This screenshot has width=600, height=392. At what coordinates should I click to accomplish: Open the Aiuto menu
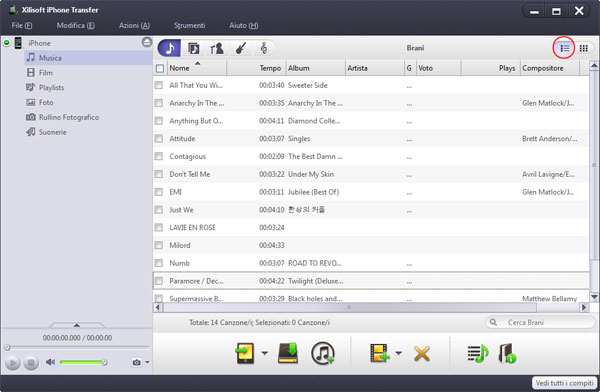pyautogui.click(x=244, y=26)
